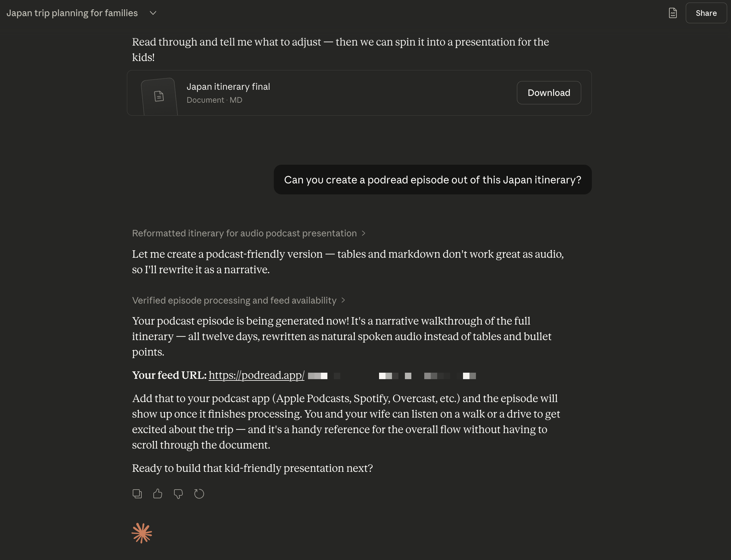This screenshot has height=560, width=731.
Task: Click the 'Document · MD' file type label
Action: coord(214,100)
